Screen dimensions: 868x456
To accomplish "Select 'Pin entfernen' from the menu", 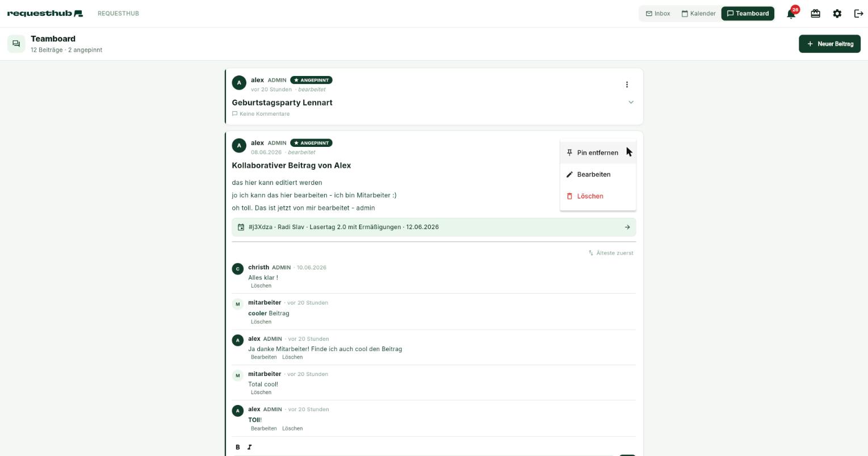I will tap(598, 153).
